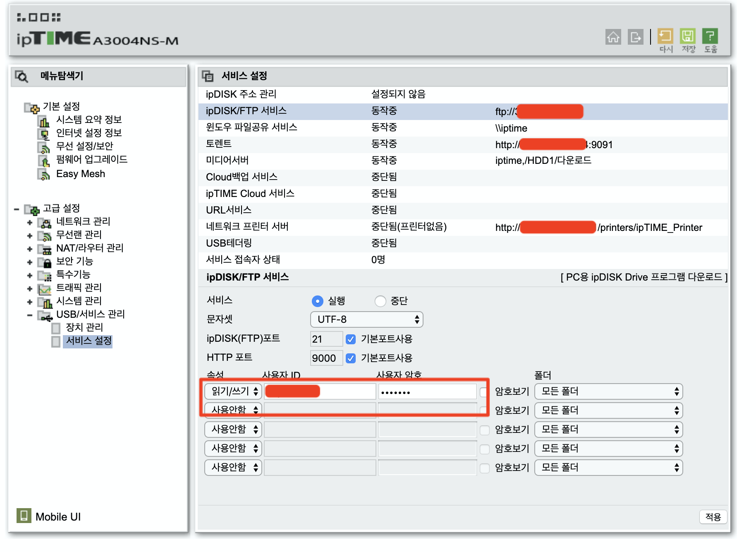Select the 실행 radio button
The height and width of the screenshot is (552, 756).
pyautogui.click(x=317, y=301)
